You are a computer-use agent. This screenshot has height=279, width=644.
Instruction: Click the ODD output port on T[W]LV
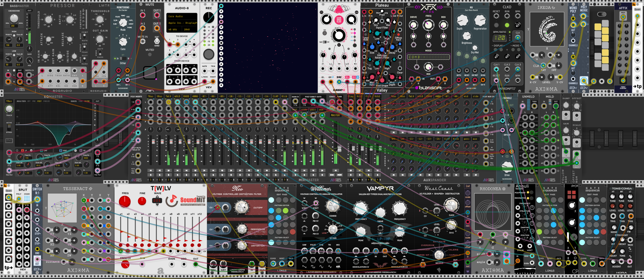[x=184, y=264]
